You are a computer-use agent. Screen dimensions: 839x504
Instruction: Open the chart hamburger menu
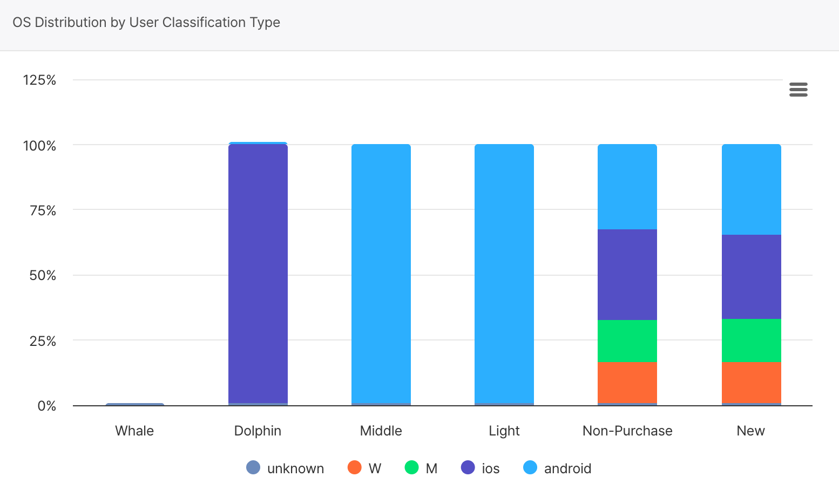(x=798, y=90)
